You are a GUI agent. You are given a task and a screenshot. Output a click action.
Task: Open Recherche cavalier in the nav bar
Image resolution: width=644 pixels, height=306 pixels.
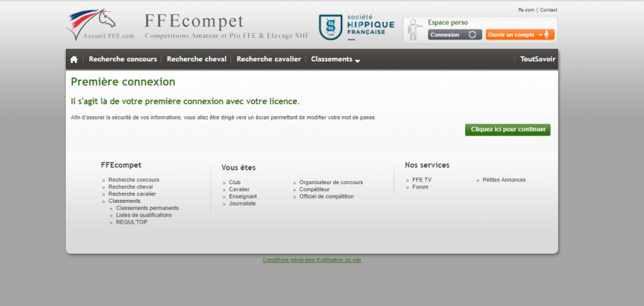coord(268,59)
